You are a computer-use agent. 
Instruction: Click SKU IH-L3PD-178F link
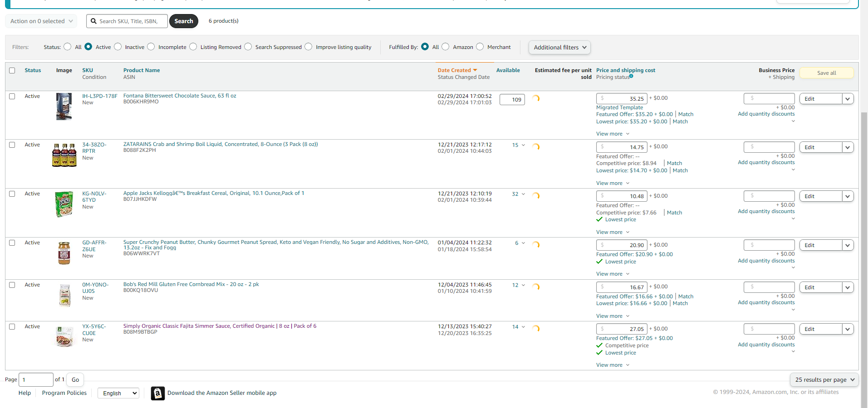pyautogui.click(x=100, y=96)
